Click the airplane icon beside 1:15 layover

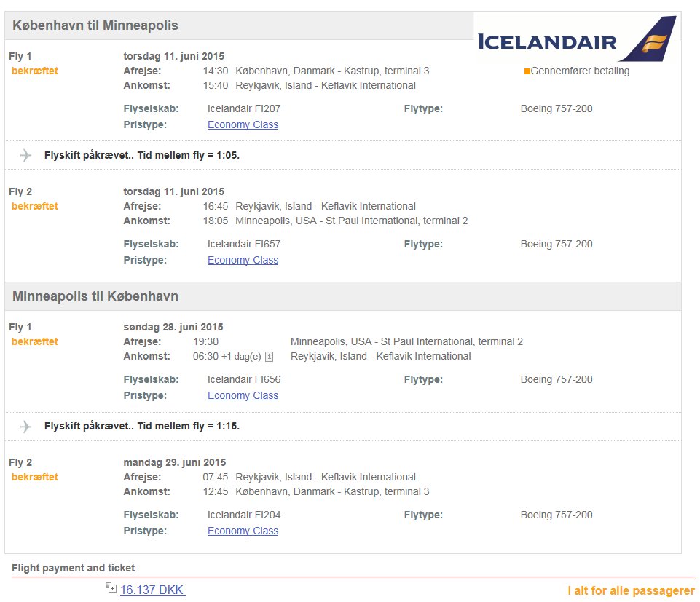click(25, 426)
